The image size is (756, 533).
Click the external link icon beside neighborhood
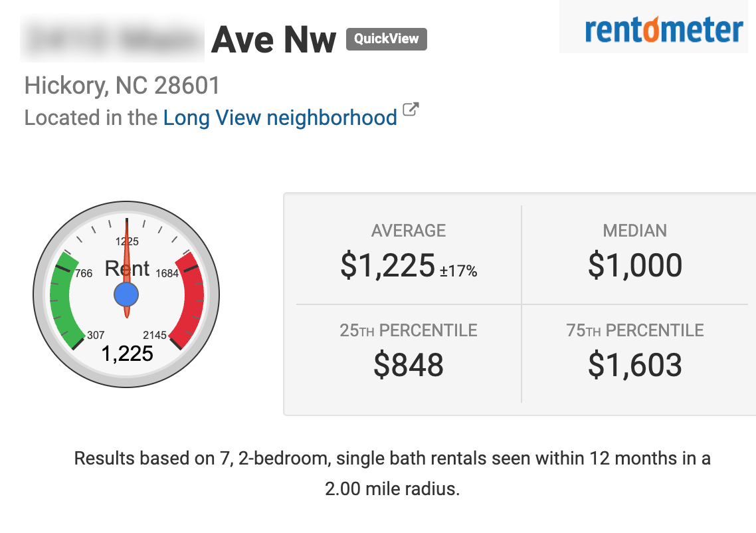[411, 110]
